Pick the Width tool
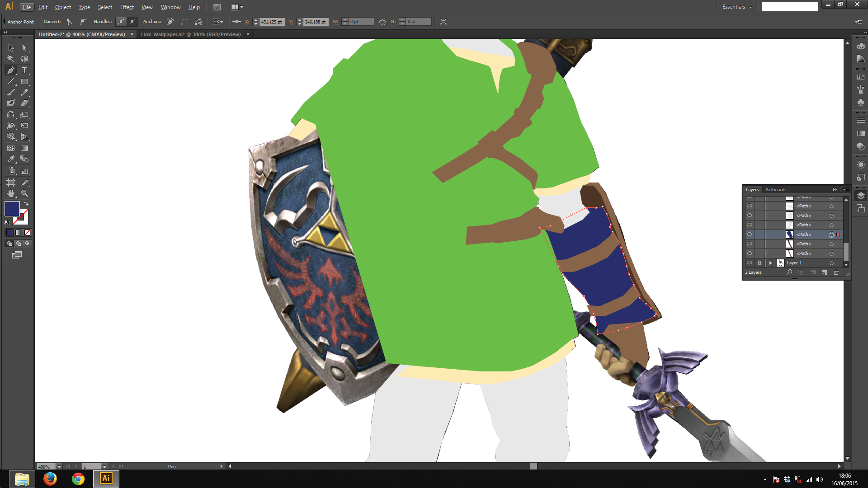Viewport: 868px width, 488px height. [11, 126]
